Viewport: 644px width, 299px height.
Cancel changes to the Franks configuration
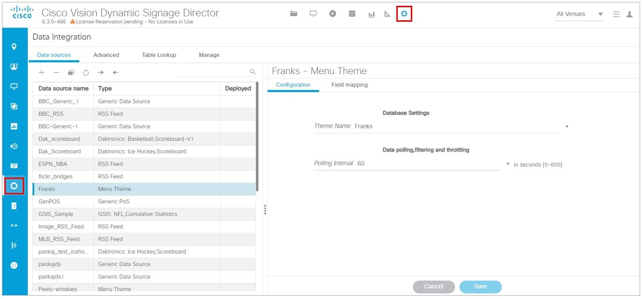[x=434, y=286]
